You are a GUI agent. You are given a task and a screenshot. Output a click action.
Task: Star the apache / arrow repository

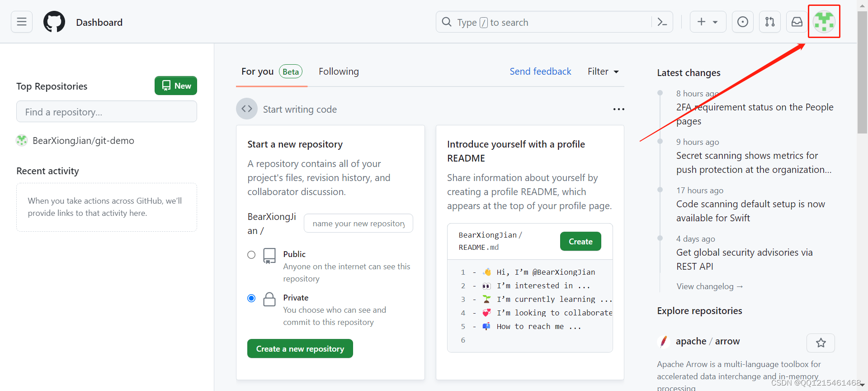pyautogui.click(x=821, y=343)
